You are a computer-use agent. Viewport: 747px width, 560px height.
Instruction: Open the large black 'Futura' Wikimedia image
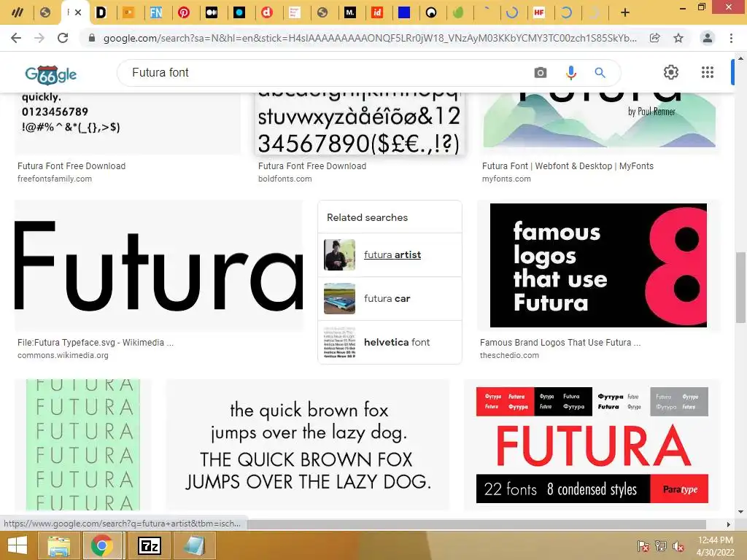pos(158,265)
